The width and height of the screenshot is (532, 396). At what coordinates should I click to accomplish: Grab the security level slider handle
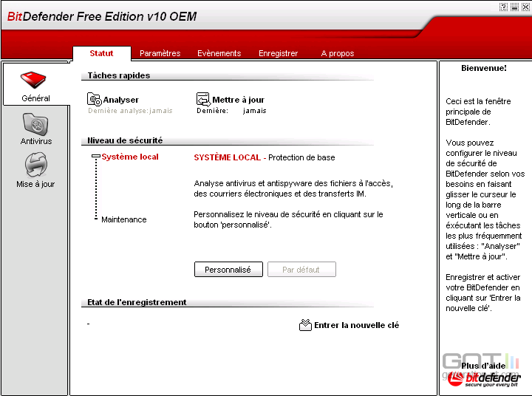[x=95, y=157]
